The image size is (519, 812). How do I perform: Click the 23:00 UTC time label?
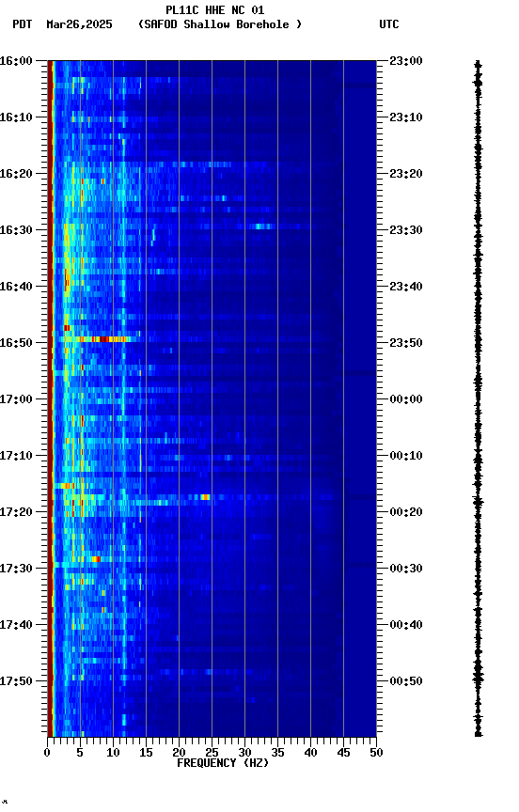(406, 61)
